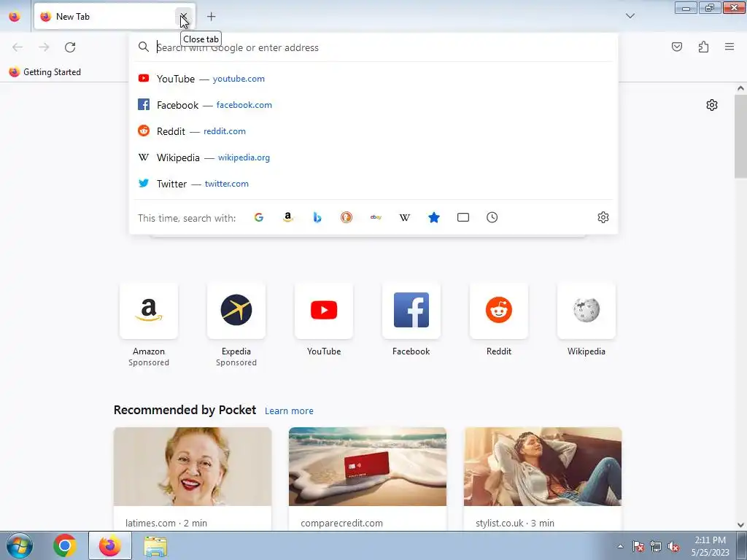Switch to Firefox taskbar button

point(109,545)
